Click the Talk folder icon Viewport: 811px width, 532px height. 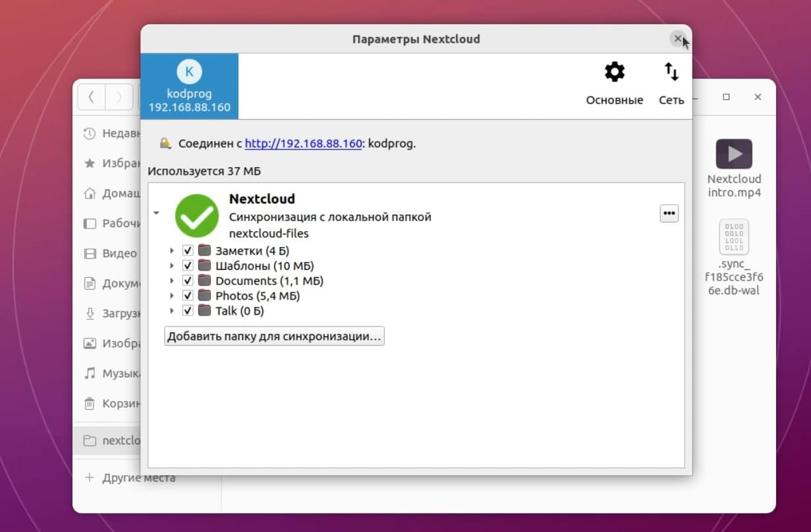coord(204,311)
